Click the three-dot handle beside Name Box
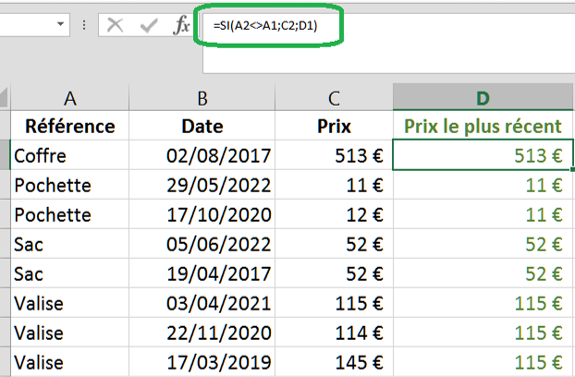 tap(84, 25)
